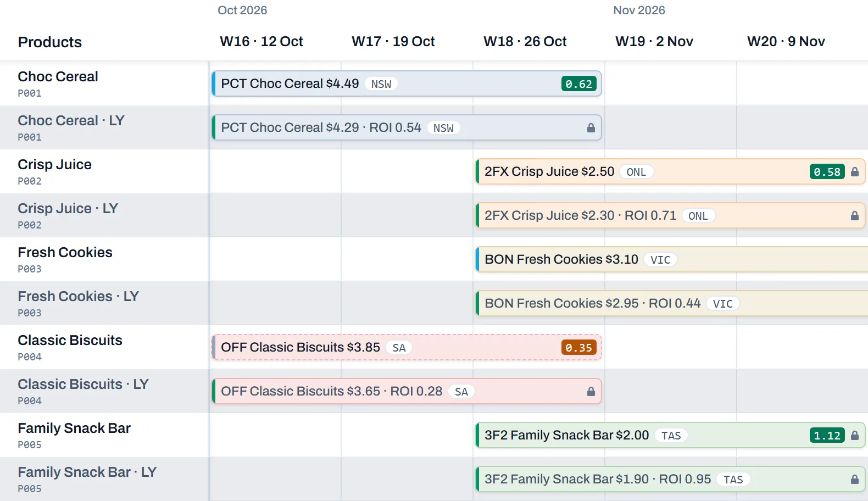The height and width of the screenshot is (501, 868).
Task: Select the draft OFF Classic Biscuits $3.85 bar
Action: pyautogui.click(x=407, y=347)
